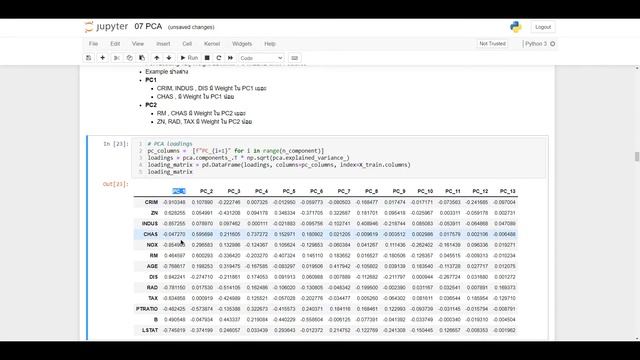Open the Insert menu
The image size is (640, 360).
(163, 44)
